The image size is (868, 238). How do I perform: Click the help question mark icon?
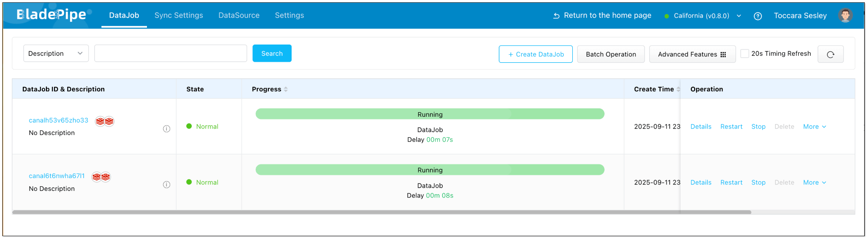pos(757,16)
